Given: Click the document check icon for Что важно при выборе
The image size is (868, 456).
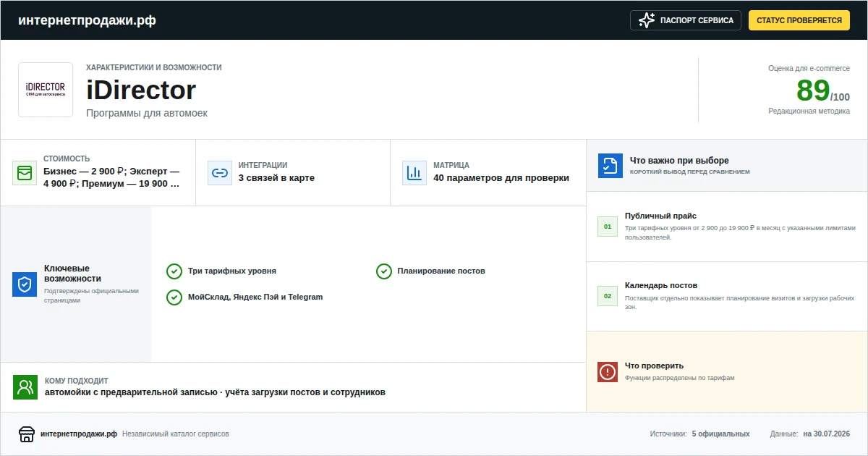Looking at the screenshot, I should (x=610, y=166).
